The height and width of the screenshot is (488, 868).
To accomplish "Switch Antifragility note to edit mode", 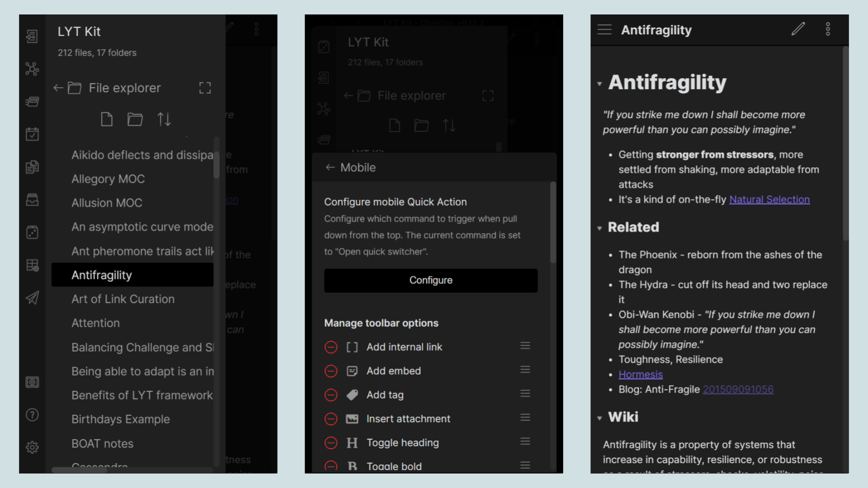I will 798,29.
